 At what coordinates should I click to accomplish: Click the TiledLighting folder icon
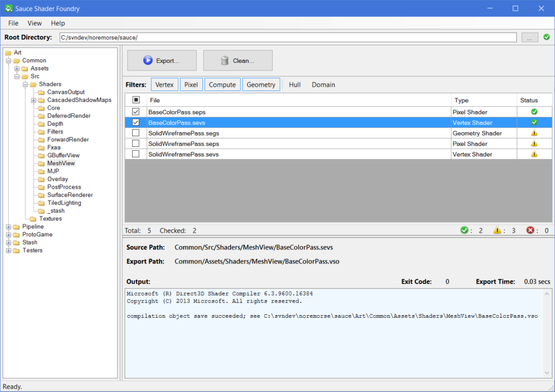(x=41, y=203)
